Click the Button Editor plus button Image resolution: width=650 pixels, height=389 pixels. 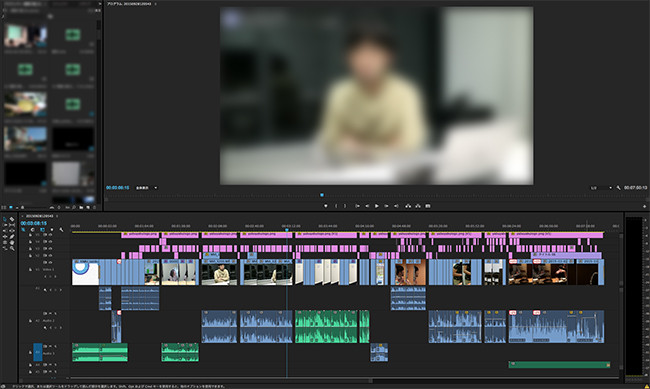pos(645,206)
